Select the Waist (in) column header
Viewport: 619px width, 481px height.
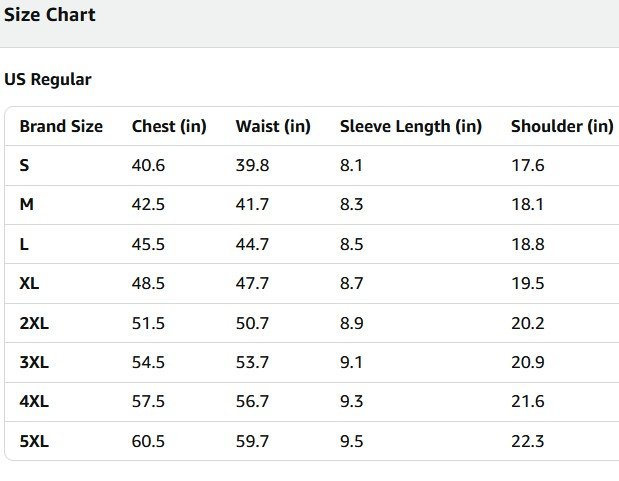[x=273, y=127]
